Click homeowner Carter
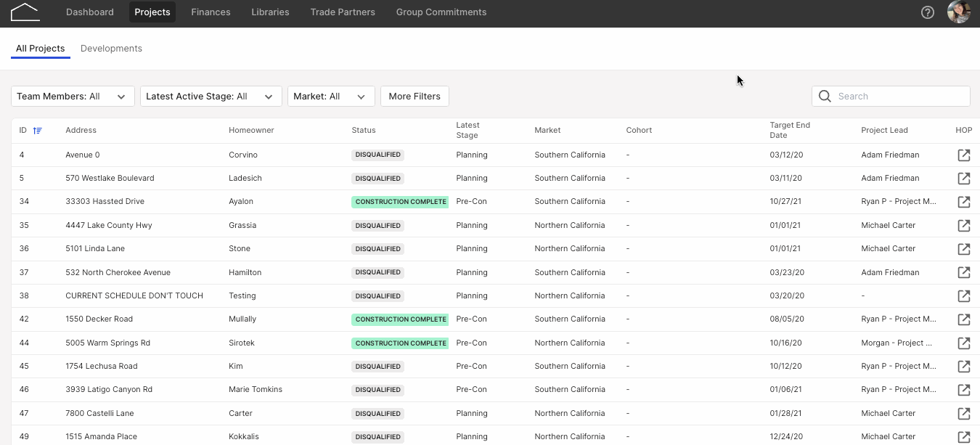The width and height of the screenshot is (980, 445). pyautogui.click(x=240, y=413)
